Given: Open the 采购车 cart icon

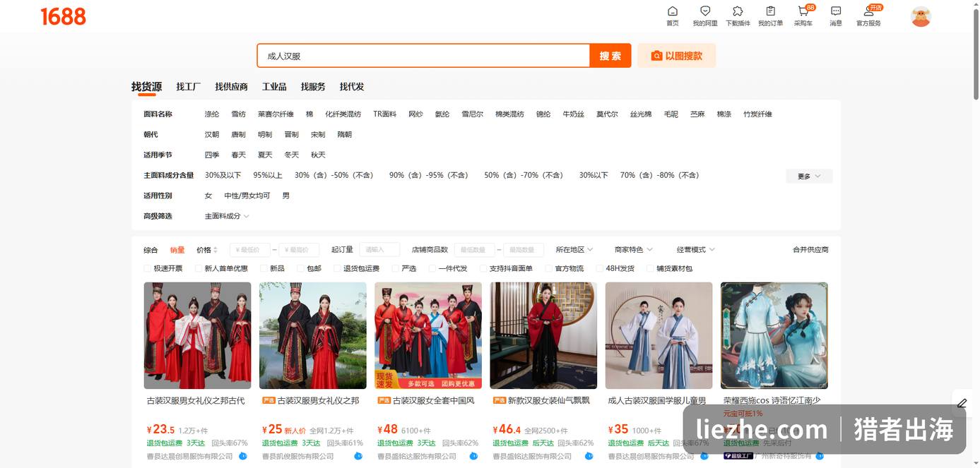Looking at the screenshot, I should [803, 11].
